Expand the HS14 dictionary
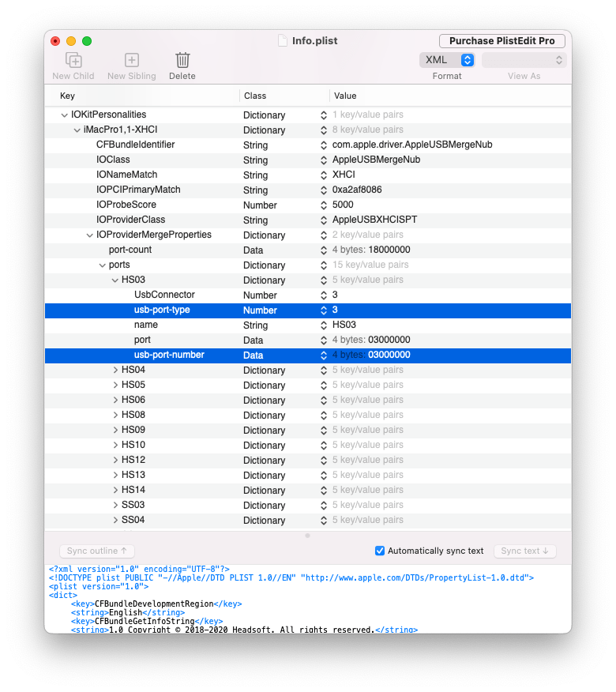This screenshot has width=616, height=692. [x=115, y=490]
